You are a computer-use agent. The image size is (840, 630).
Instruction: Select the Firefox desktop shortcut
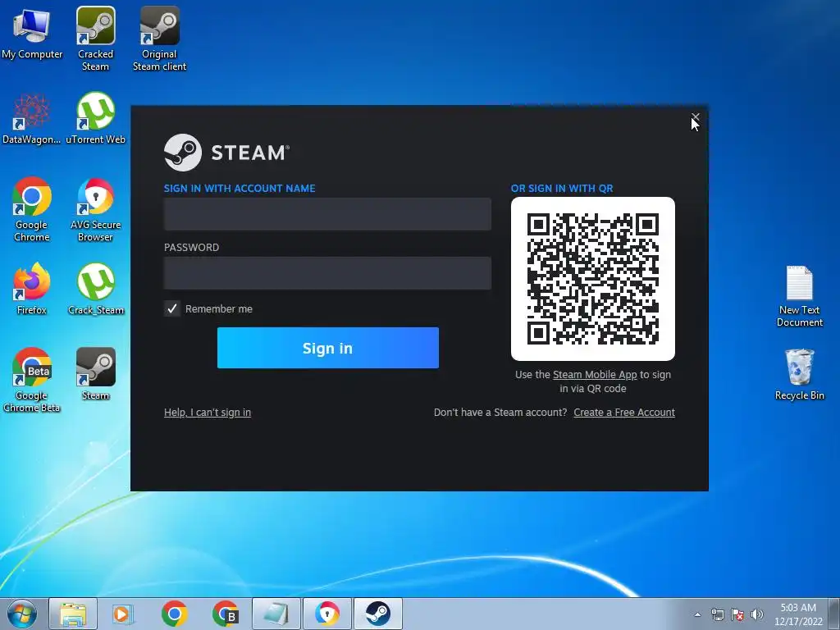pyautogui.click(x=32, y=290)
